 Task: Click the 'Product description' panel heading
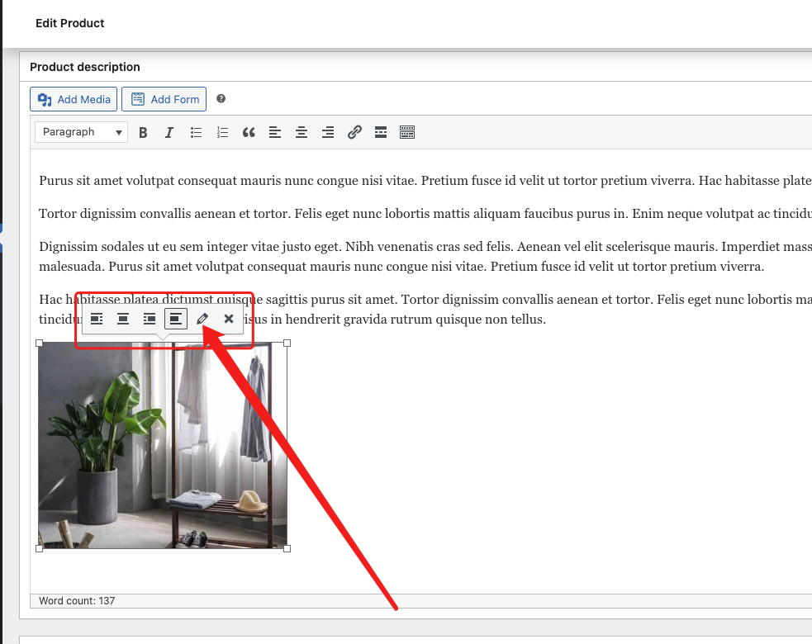pos(85,67)
